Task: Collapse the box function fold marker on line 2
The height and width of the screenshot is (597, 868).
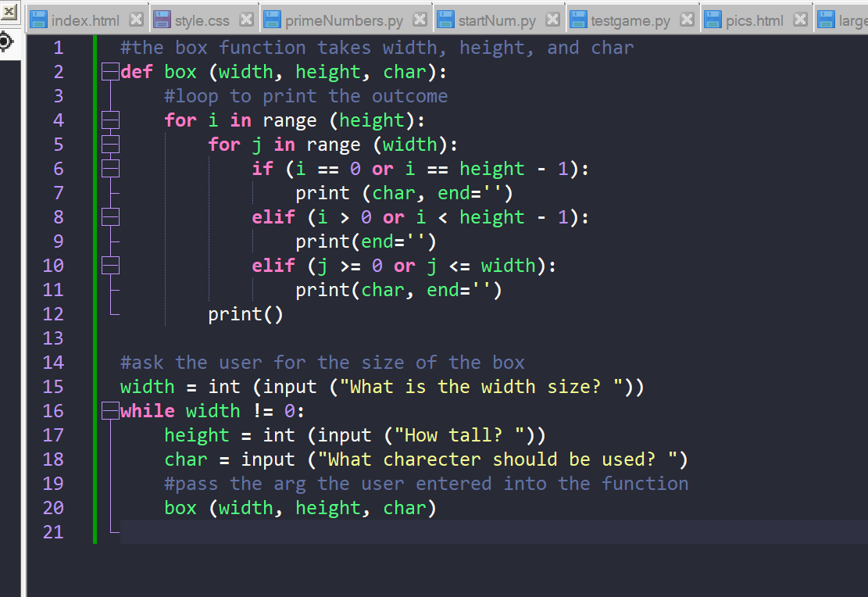Action: 109,71
